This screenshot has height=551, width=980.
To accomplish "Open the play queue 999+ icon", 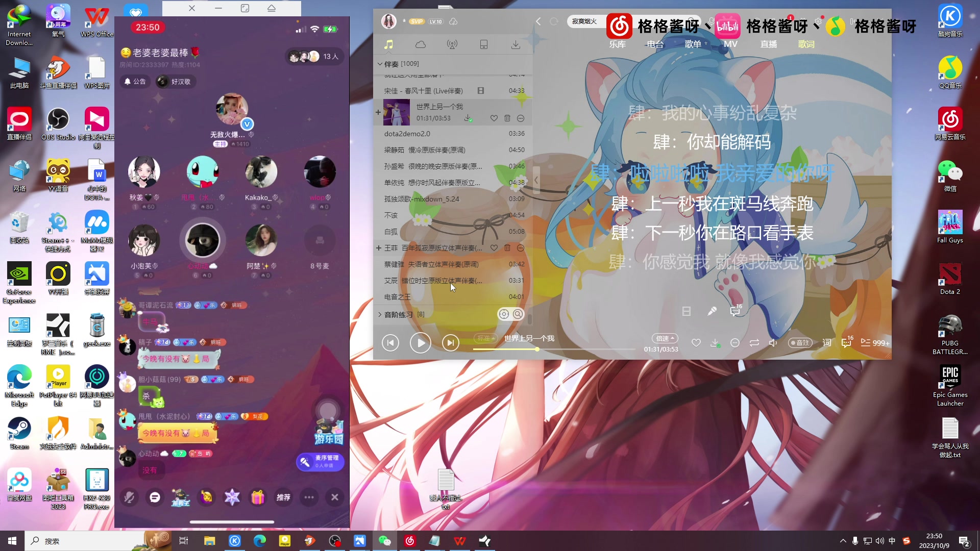I will point(875,343).
